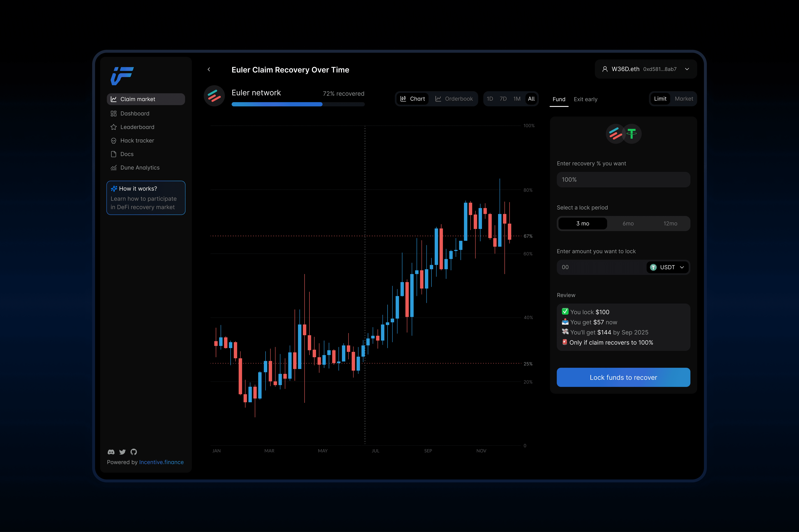Open the USDT currency selector
Screen dimensions: 799x532
coord(667,267)
